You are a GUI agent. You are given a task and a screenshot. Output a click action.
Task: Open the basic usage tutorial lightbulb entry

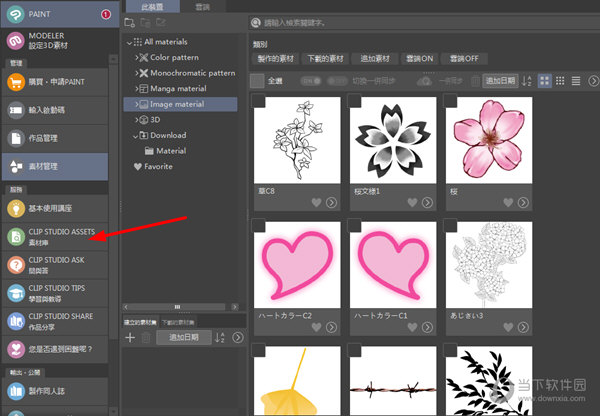point(55,209)
